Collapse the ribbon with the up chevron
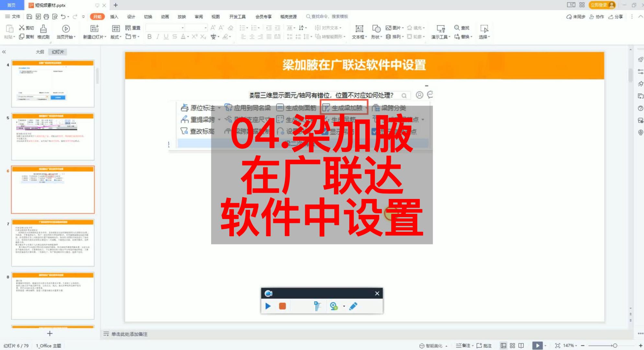 pyautogui.click(x=640, y=17)
